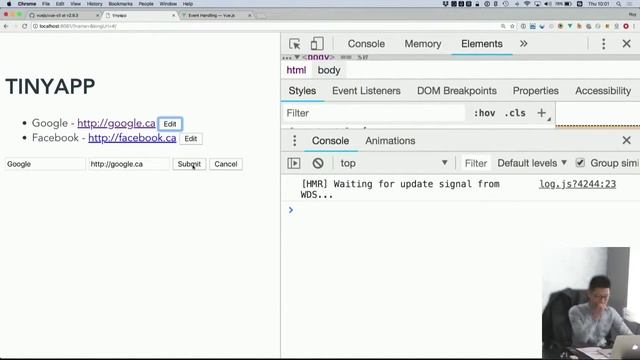Close the DevTools panel
The height and width of the screenshot is (360, 640).
click(x=626, y=44)
